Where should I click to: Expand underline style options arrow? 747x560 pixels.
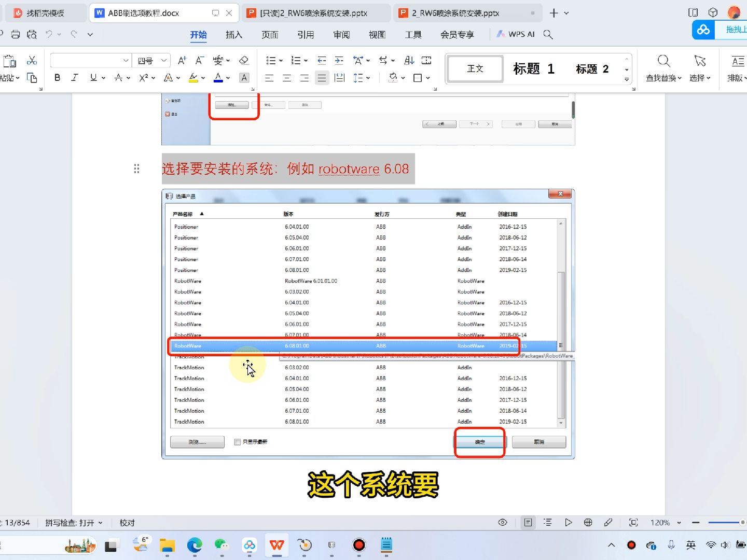point(103,78)
